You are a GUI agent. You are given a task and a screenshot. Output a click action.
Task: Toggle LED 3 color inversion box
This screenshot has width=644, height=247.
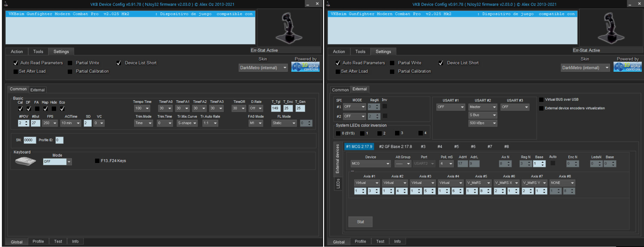[x=397, y=133]
